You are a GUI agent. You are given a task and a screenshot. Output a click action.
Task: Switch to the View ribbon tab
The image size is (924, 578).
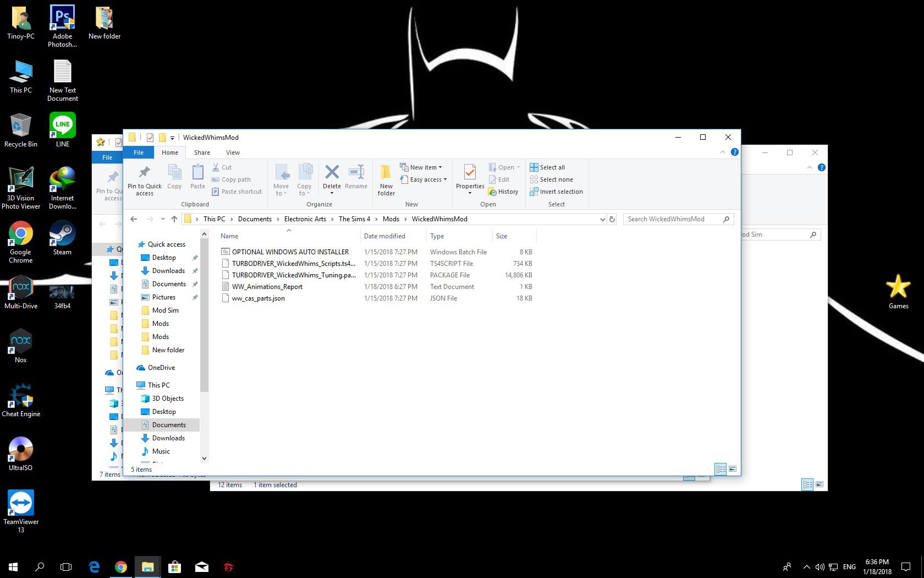click(x=233, y=152)
